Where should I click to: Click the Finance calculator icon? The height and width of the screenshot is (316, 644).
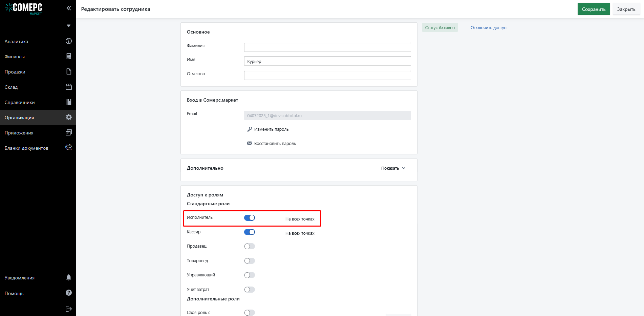(x=69, y=57)
